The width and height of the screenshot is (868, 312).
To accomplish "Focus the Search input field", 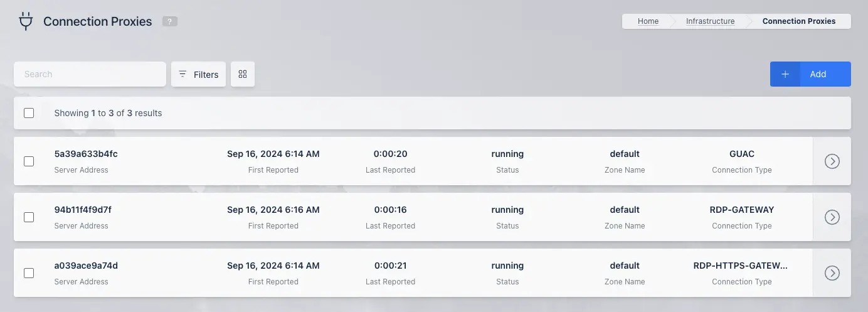I will click(90, 74).
